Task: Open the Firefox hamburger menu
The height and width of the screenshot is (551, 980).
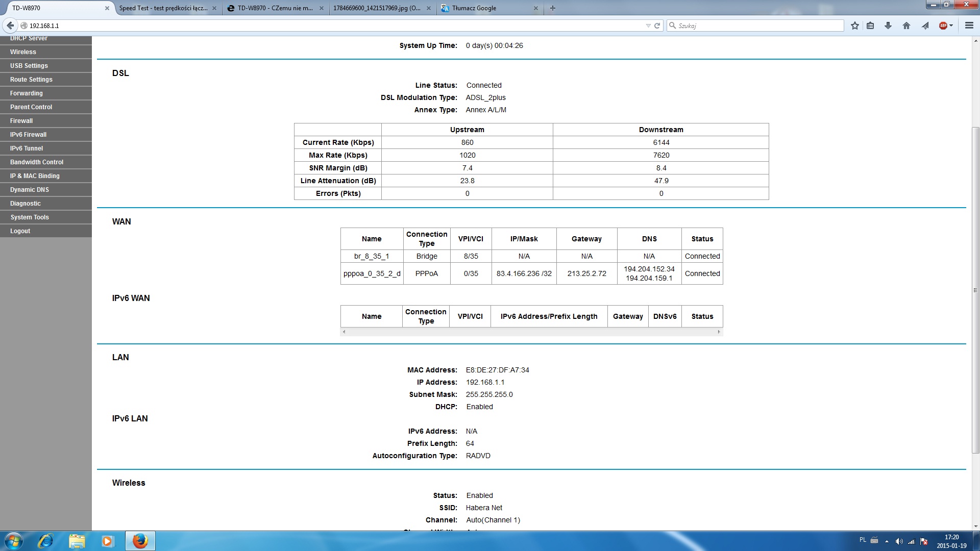Action: click(969, 26)
